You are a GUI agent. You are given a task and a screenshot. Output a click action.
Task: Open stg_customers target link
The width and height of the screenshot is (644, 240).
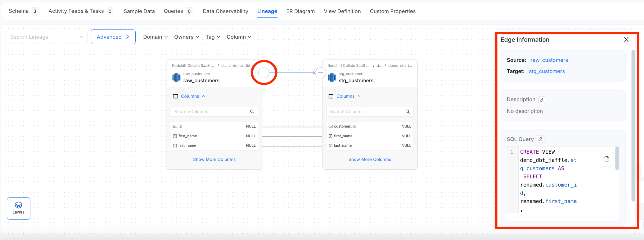pos(547,72)
